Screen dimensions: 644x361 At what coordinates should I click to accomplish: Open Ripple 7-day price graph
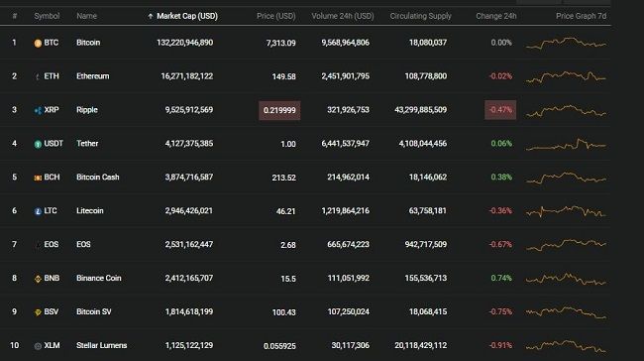[566, 110]
